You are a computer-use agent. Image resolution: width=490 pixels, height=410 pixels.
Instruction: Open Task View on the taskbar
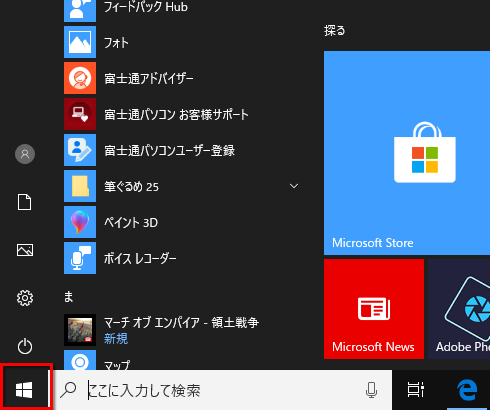tap(416, 390)
